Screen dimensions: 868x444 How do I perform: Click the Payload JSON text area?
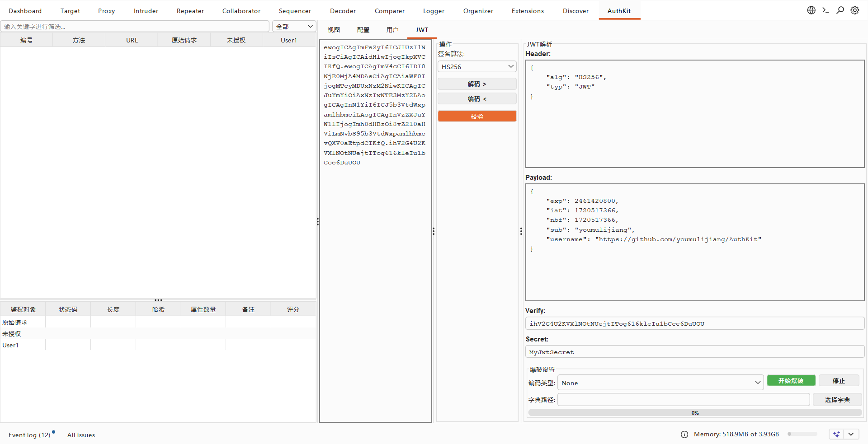tap(695, 242)
